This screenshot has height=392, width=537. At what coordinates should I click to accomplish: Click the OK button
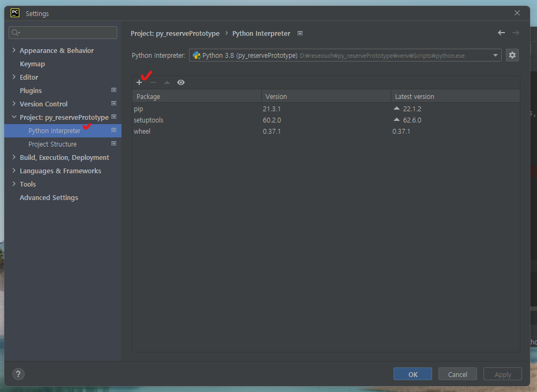pos(413,374)
